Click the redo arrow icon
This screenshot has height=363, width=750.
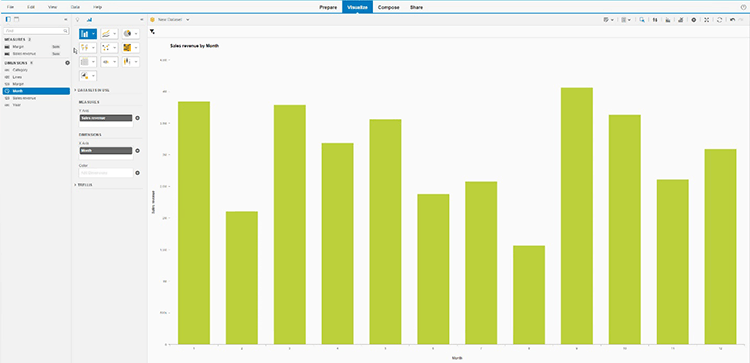coord(741,20)
